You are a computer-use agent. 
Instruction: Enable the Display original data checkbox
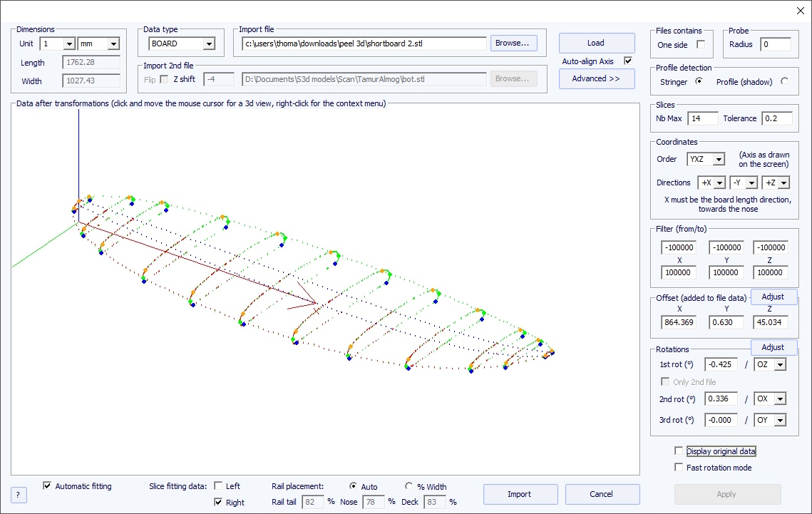[678, 451]
